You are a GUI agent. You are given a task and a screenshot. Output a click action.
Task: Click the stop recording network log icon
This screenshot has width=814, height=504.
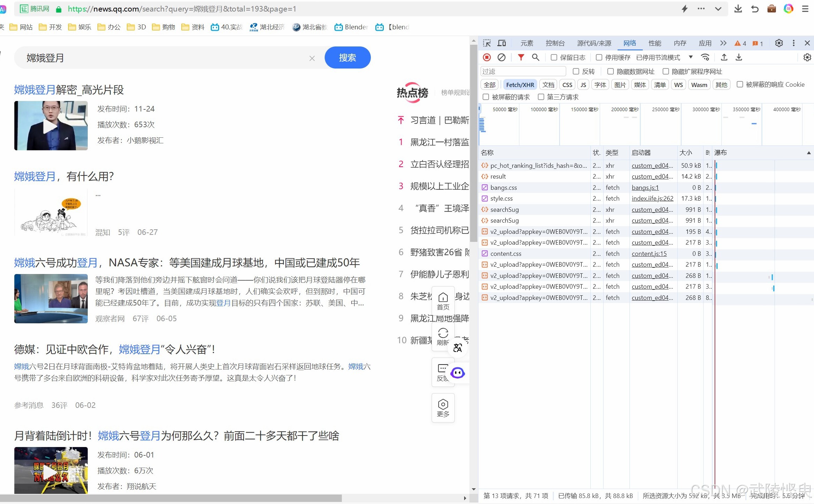(487, 57)
